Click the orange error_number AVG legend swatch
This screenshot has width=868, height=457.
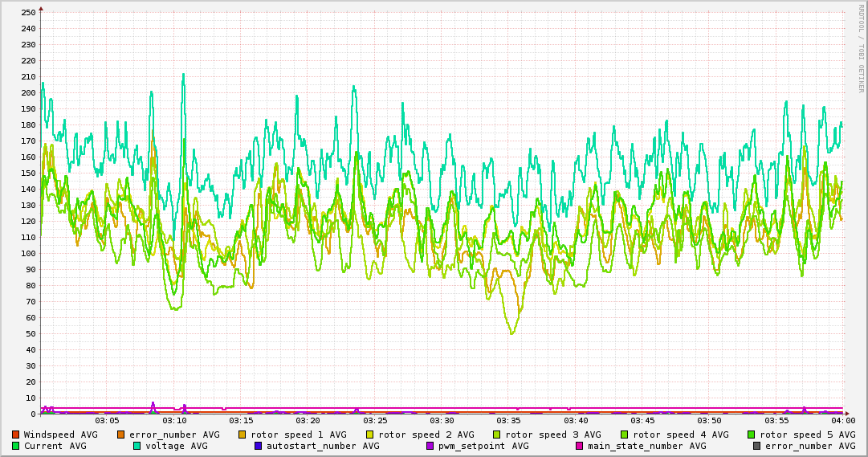pyautogui.click(x=121, y=435)
